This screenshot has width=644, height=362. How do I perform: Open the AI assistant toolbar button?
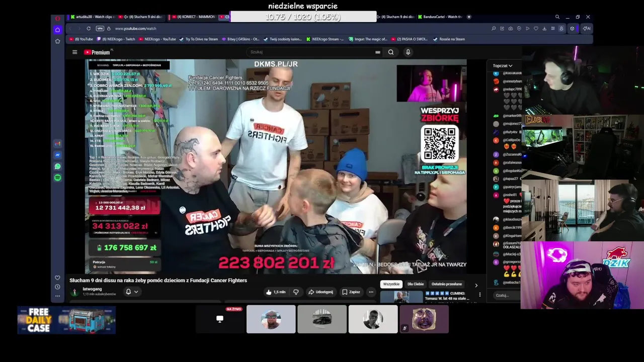coord(586,29)
